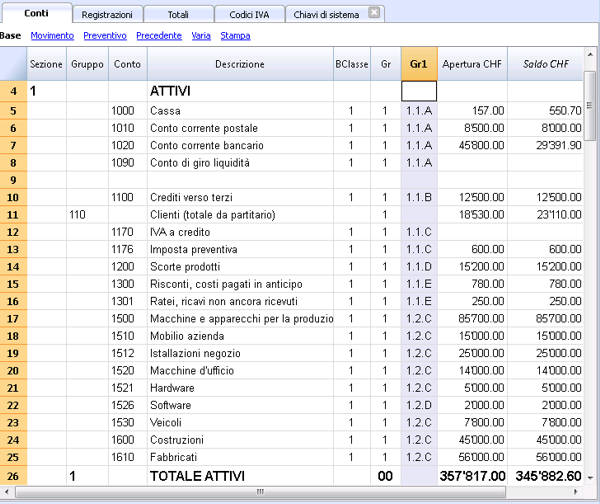Select row header number 4
The image size is (600, 504).
pyautogui.click(x=13, y=91)
